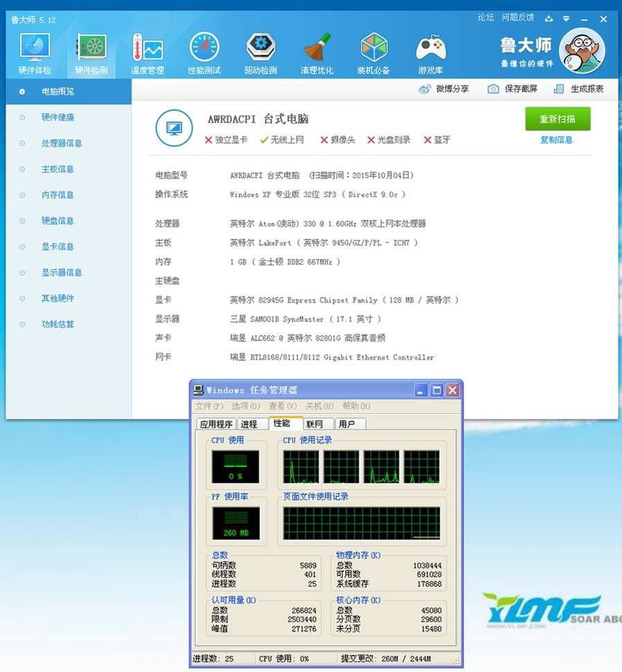
Task: Open 温度管理 temperature management
Action: click(x=147, y=50)
